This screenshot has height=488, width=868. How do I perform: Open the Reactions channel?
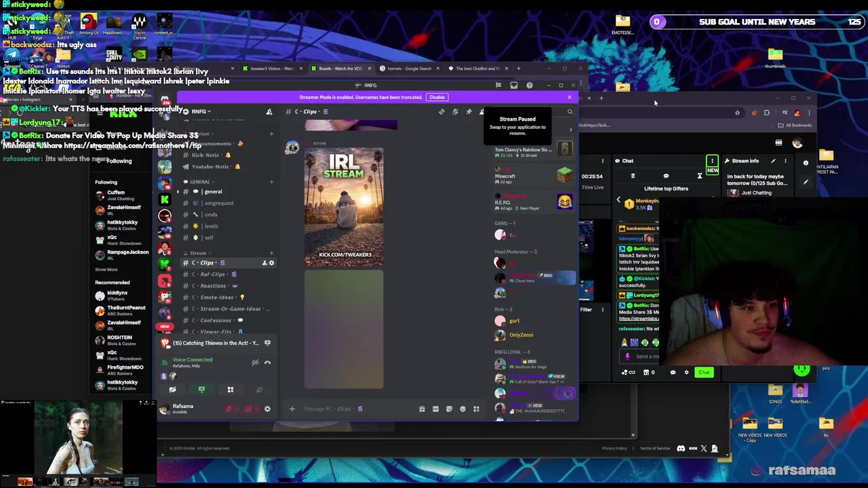227,286
